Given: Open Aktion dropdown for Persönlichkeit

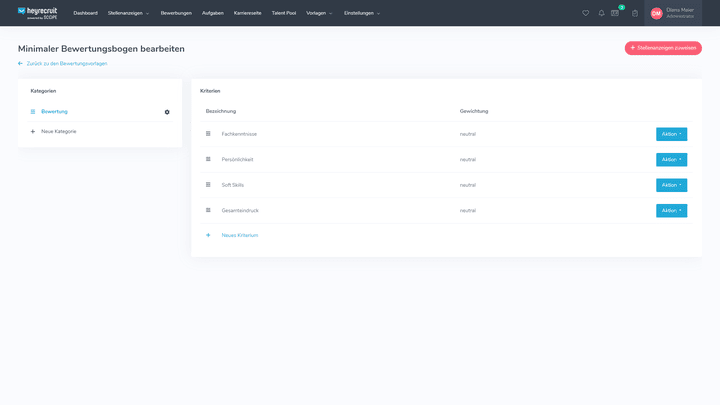Looking at the screenshot, I should click(x=671, y=159).
